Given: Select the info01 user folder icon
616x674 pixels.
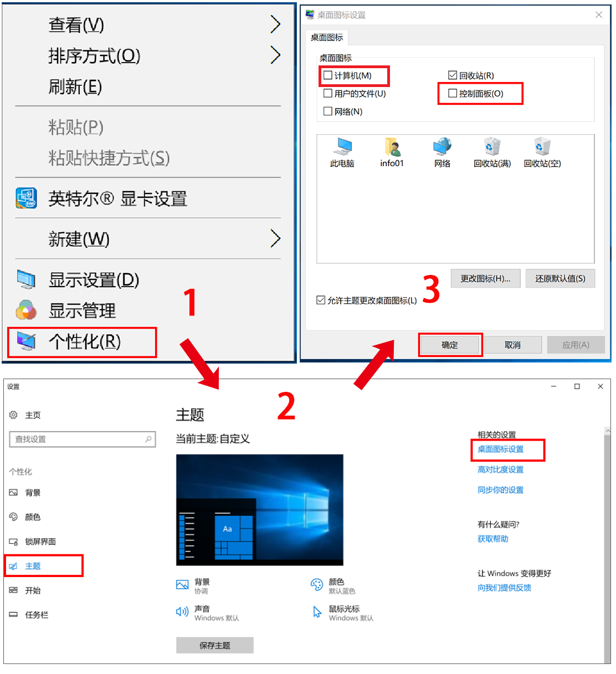Looking at the screenshot, I should pyautogui.click(x=392, y=147).
